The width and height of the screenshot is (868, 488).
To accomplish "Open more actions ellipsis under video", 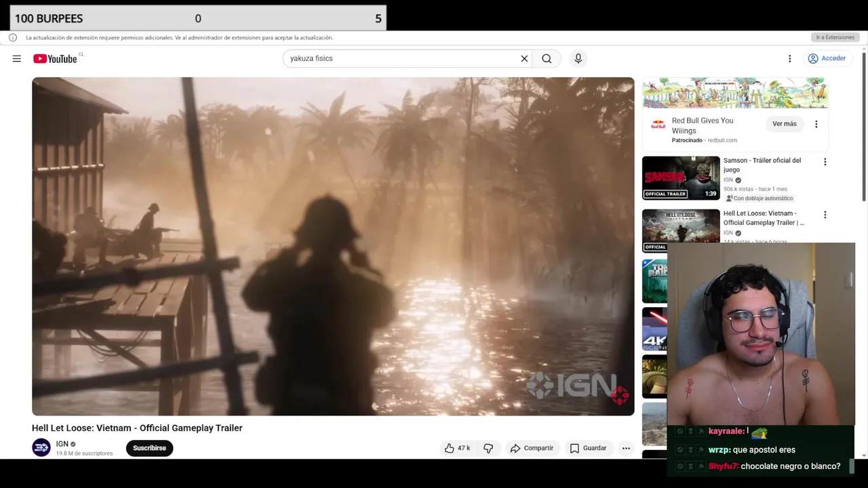I will [x=626, y=448].
